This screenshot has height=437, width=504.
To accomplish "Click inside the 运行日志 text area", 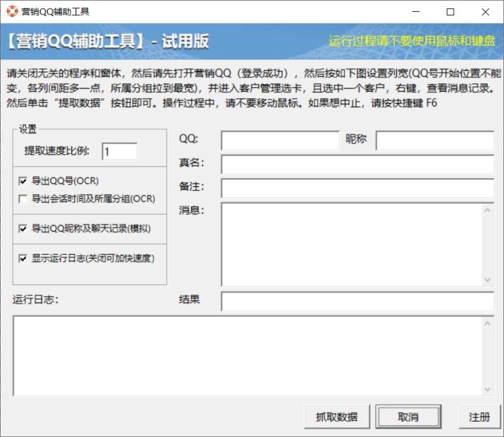I will [248, 356].
